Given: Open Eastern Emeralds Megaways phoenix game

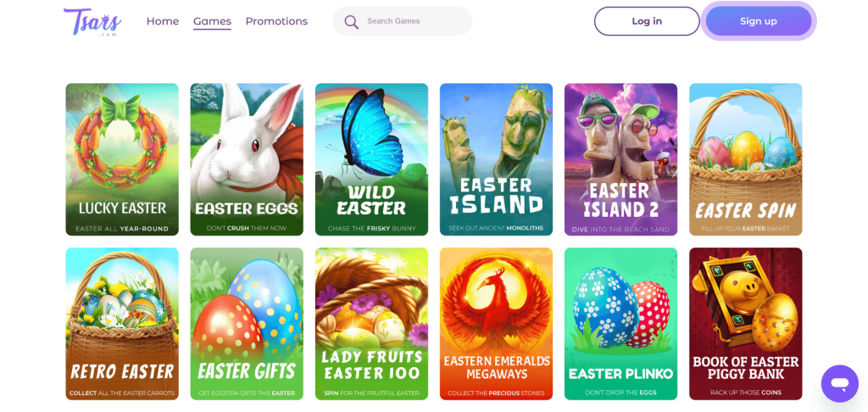Looking at the screenshot, I should pos(496,324).
